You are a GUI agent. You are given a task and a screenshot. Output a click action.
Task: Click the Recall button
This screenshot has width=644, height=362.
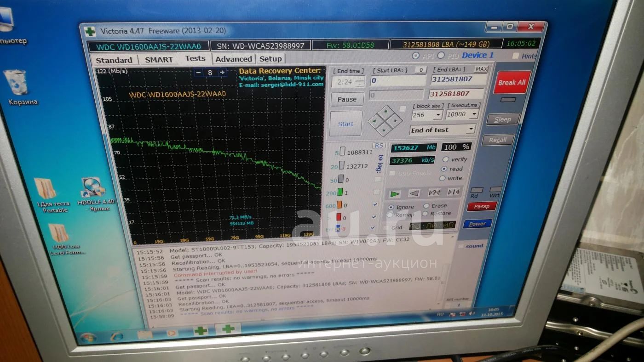click(497, 140)
